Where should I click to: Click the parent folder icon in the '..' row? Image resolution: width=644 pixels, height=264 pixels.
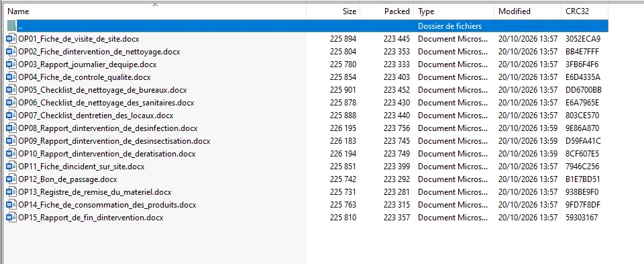(11, 26)
